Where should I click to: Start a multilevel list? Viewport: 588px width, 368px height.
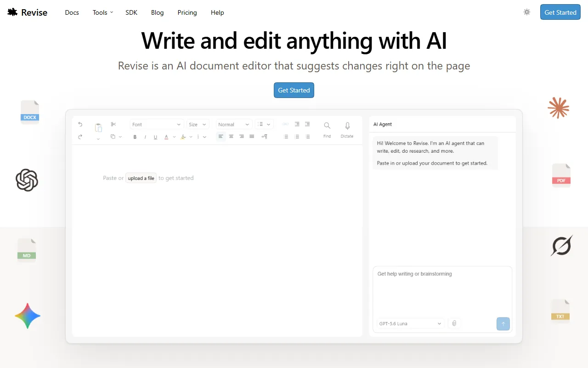307,137
